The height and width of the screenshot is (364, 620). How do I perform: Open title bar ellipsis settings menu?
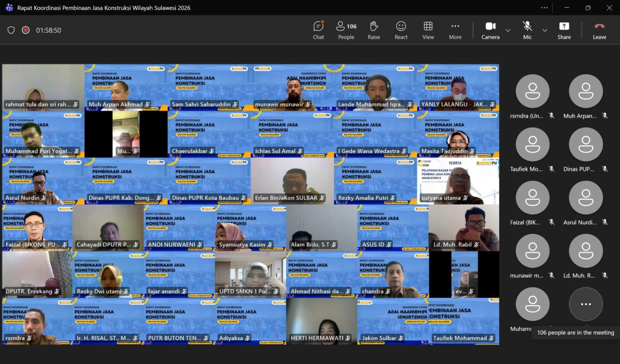coord(545,8)
